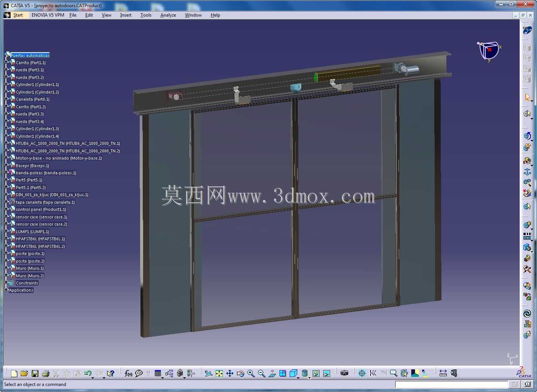
Task: Open the ENOVIA V5 VPM menu
Action: tap(48, 15)
